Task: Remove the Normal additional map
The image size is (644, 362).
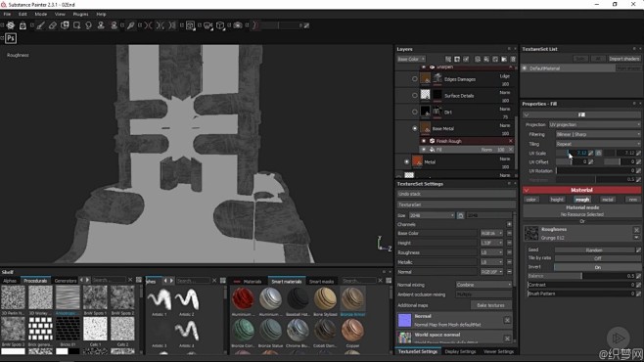Action: coord(507,320)
